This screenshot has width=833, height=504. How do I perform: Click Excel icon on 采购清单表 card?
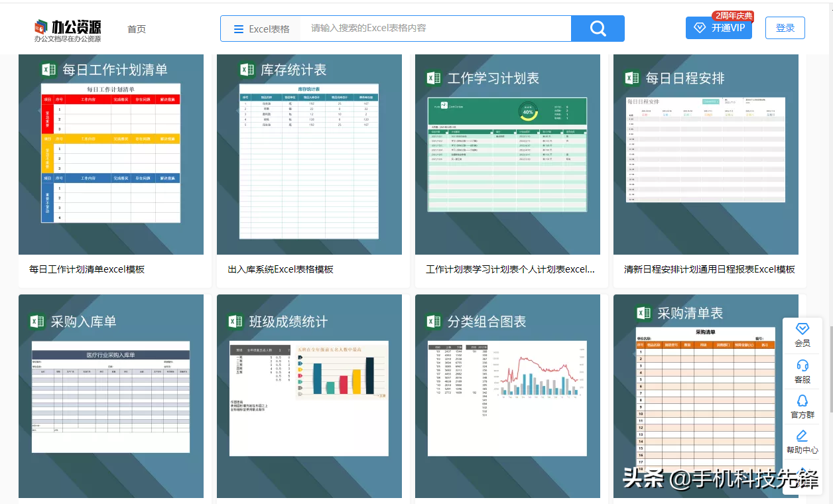[643, 313]
